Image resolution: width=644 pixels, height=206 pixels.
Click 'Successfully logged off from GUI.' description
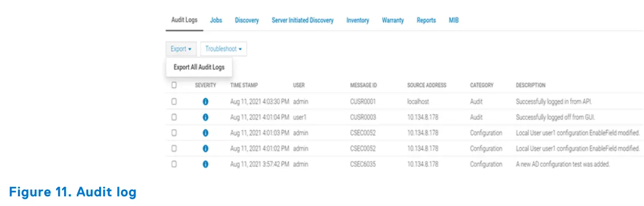pyautogui.click(x=555, y=117)
